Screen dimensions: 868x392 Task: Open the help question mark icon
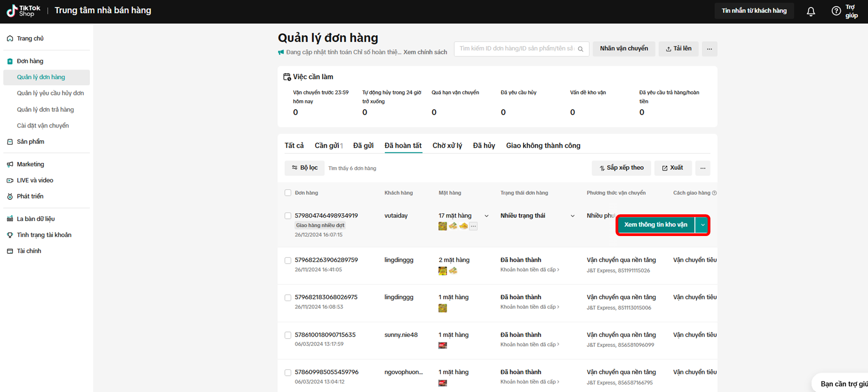[836, 11]
